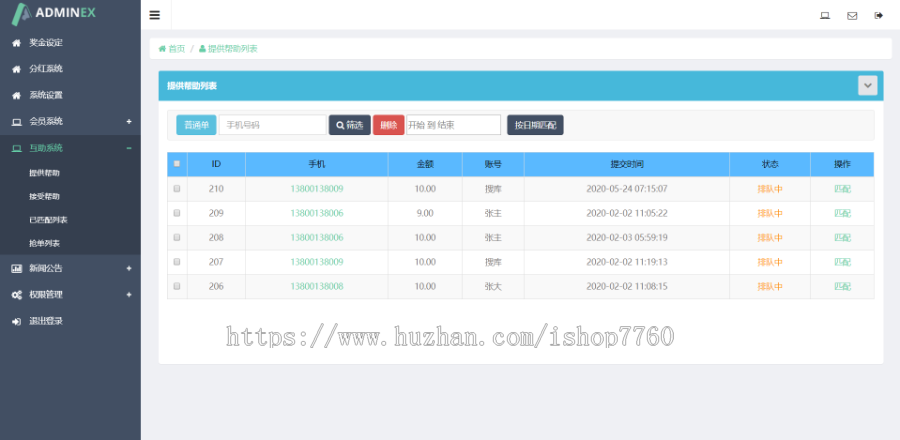The height and width of the screenshot is (440, 900).
Task: Click the magnifier icon on 筛选 button
Action: [x=340, y=125]
